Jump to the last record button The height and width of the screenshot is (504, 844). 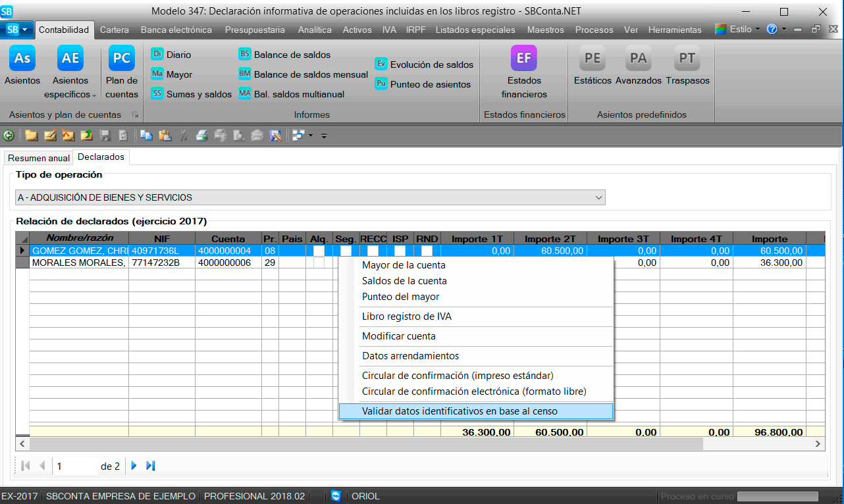(151, 466)
